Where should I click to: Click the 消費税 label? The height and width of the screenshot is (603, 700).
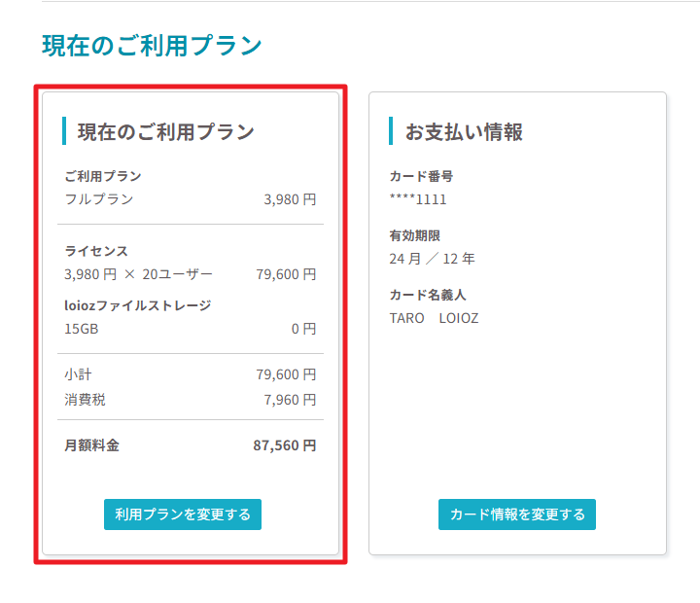point(85,400)
